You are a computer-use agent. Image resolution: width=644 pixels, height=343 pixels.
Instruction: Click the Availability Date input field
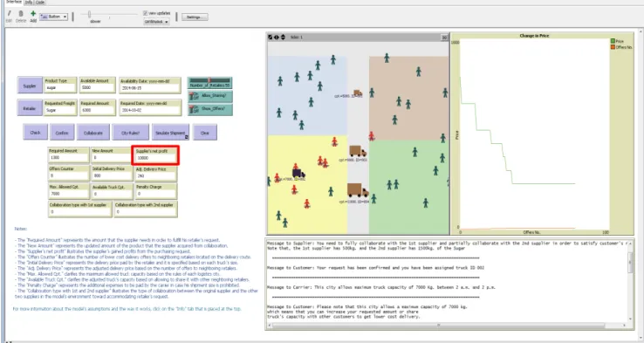(150, 85)
